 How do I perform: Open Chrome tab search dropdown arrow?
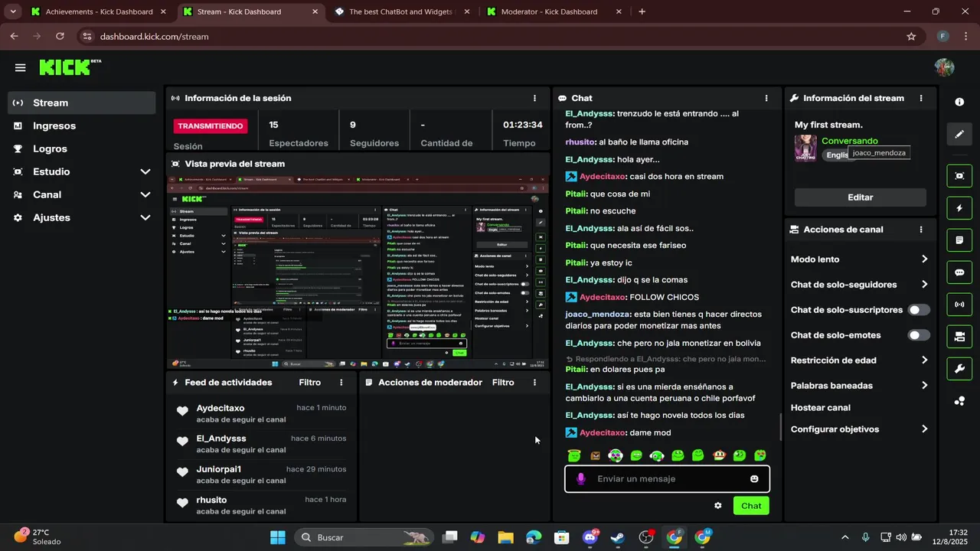point(12,11)
